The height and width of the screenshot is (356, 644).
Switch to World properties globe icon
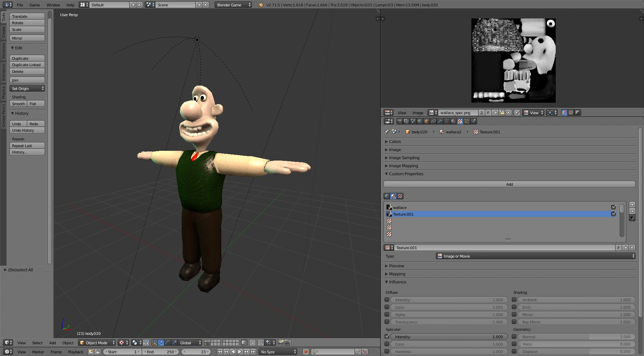click(420, 121)
